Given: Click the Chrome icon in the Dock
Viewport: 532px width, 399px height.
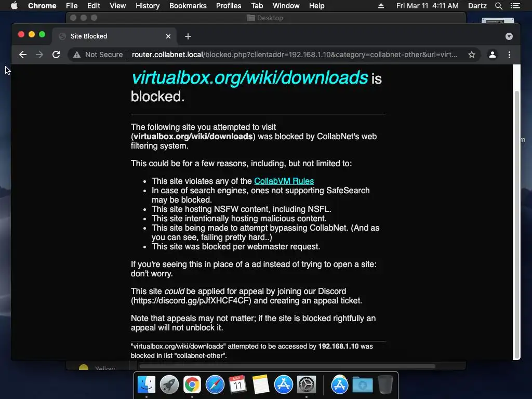Looking at the screenshot, I should [192, 385].
